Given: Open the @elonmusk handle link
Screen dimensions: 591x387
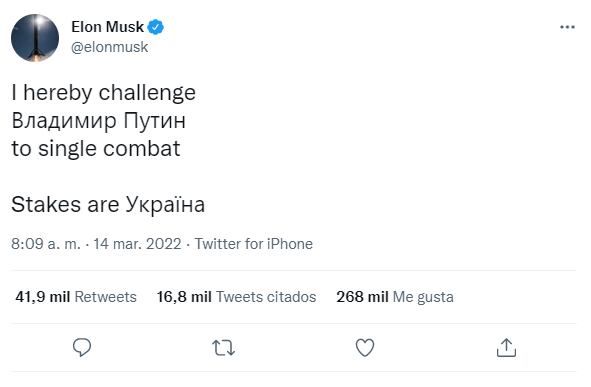Looking at the screenshot, I should point(110,47).
